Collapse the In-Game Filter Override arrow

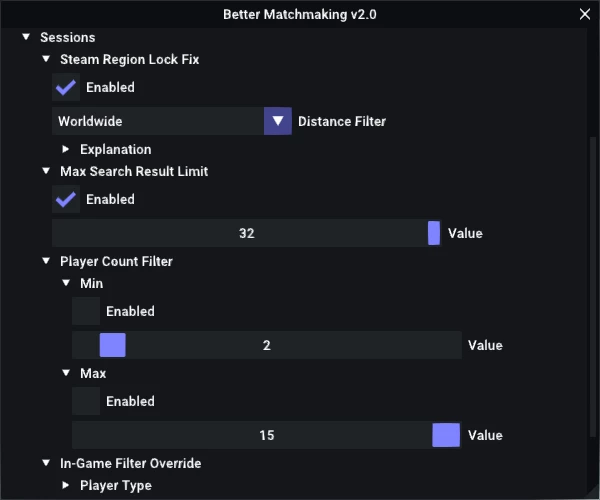(x=46, y=463)
